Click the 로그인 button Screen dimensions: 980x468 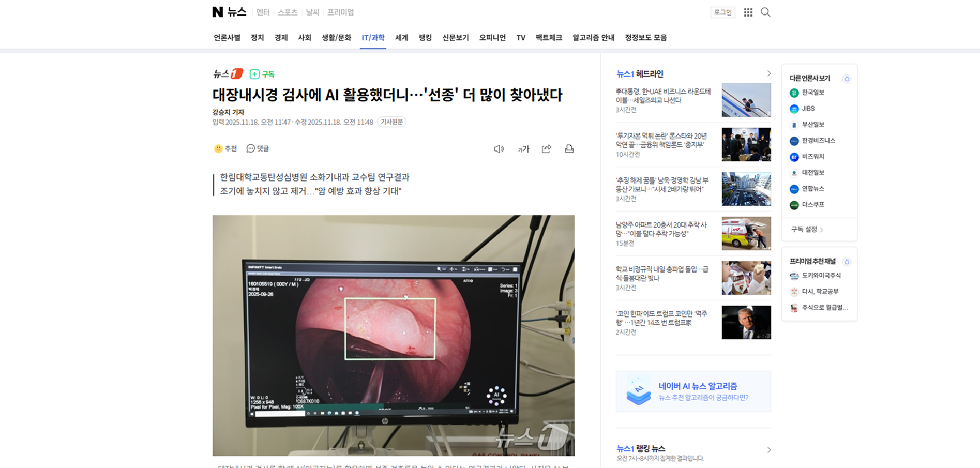(x=722, y=12)
